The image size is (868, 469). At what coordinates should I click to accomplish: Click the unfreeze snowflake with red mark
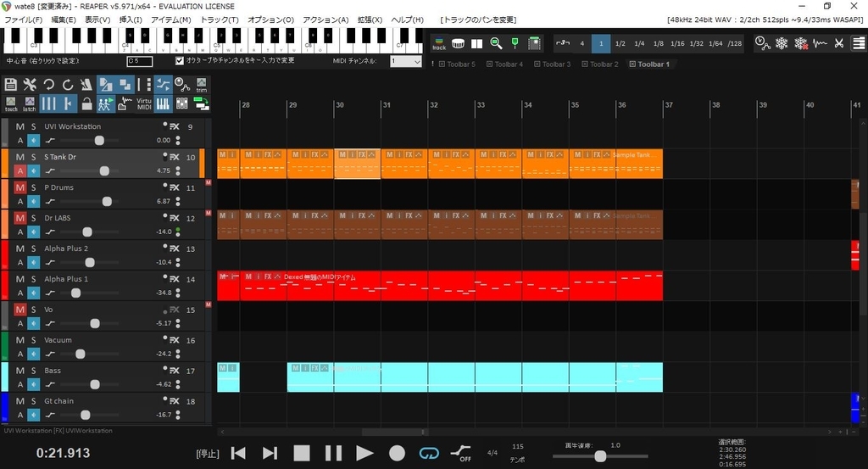(x=800, y=43)
